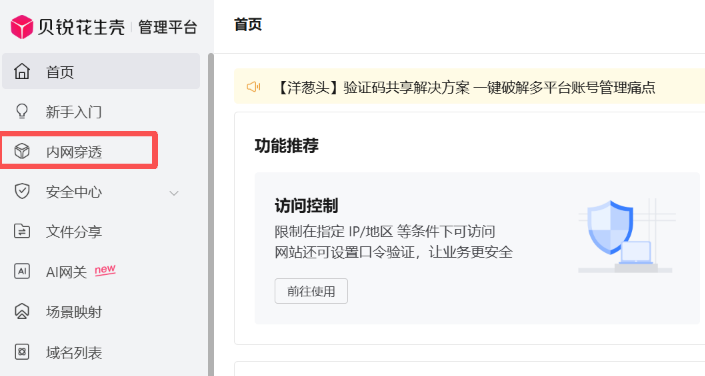Image resolution: width=705 pixels, height=376 pixels.
Task: Click the 功能推荐 heading
Action: (x=286, y=145)
